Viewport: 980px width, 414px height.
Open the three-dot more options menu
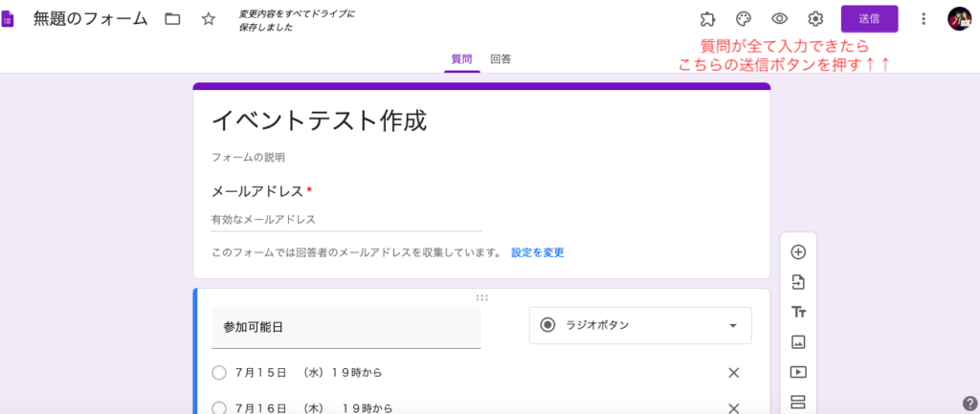(924, 19)
